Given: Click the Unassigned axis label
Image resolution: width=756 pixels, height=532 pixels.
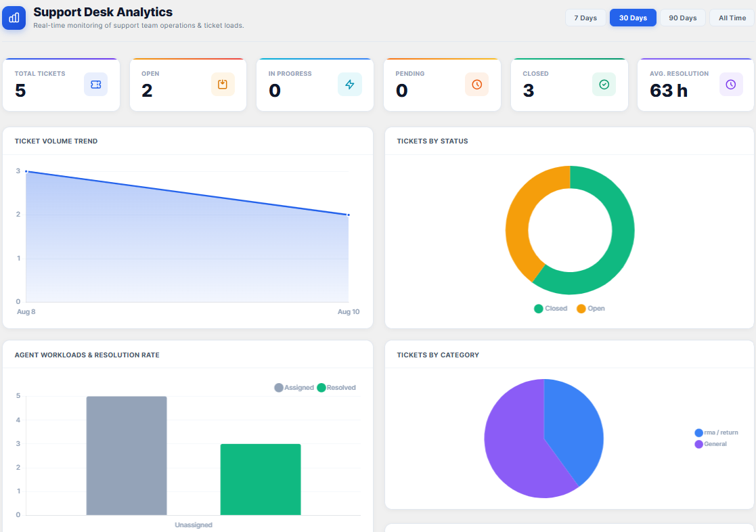Looking at the screenshot, I should tap(194, 525).
